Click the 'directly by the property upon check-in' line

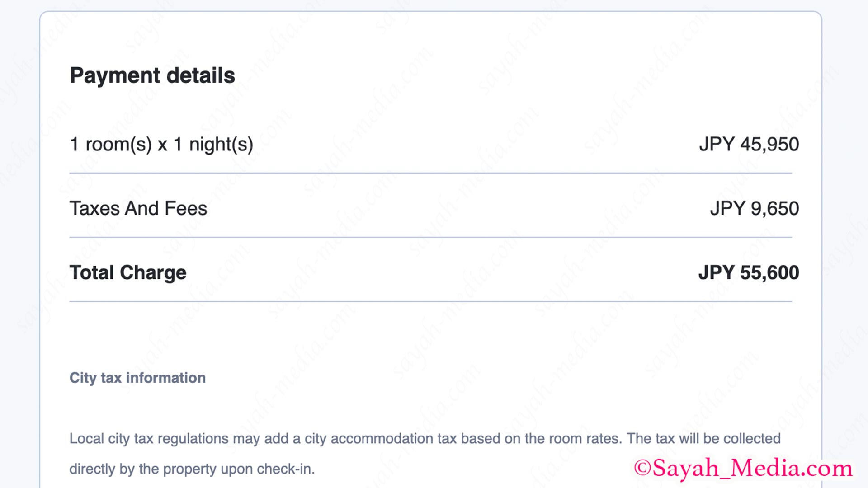(x=192, y=469)
